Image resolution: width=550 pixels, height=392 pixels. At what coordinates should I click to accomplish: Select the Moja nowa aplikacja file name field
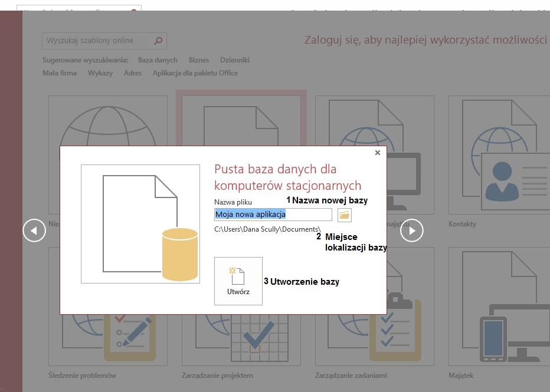(273, 215)
